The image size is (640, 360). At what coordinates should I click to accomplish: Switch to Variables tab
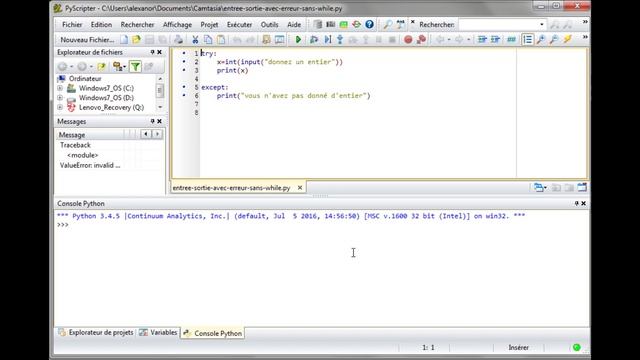(158, 333)
